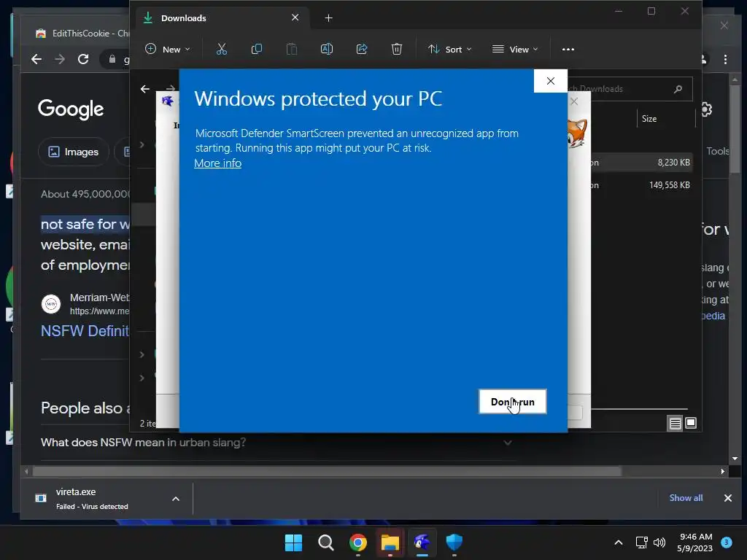Click the network icon in system tray
747x560 pixels.
[642, 542]
